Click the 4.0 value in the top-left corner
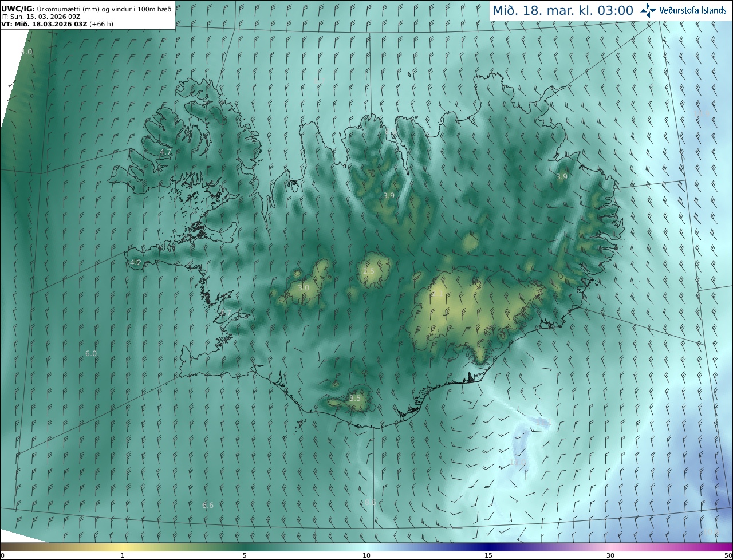The image size is (733, 560). coord(26,52)
